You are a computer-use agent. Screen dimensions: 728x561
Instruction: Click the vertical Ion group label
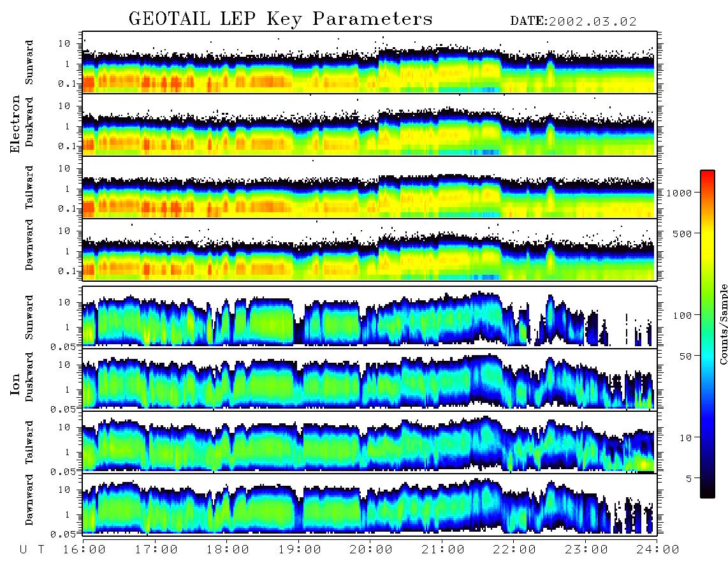[15, 384]
